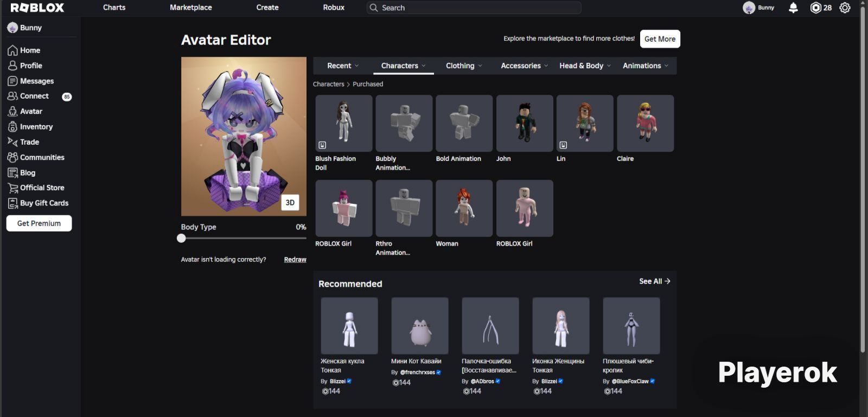
Task: Select the Bubbly Animation character
Action: point(404,124)
